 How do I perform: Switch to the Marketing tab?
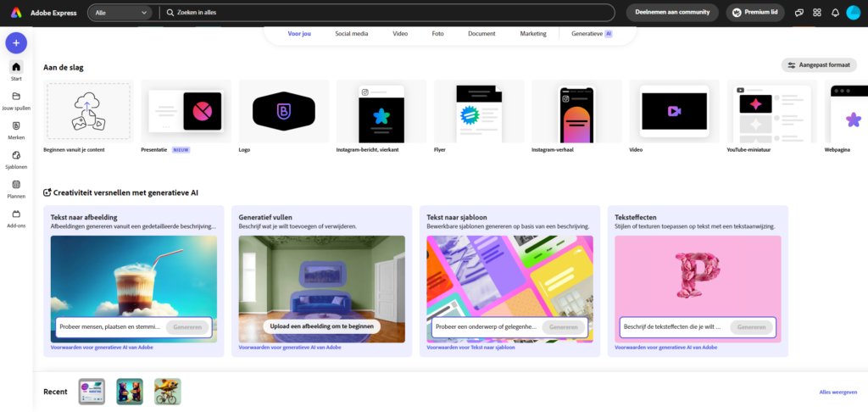(533, 34)
